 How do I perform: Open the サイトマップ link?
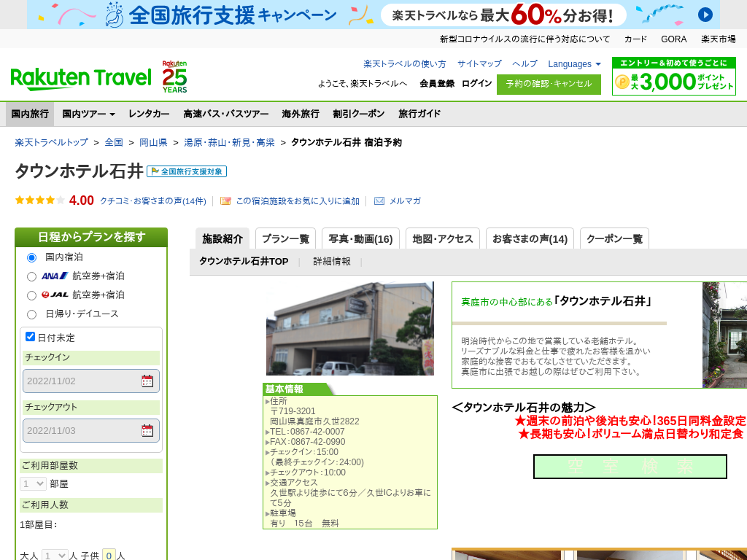[x=479, y=64]
